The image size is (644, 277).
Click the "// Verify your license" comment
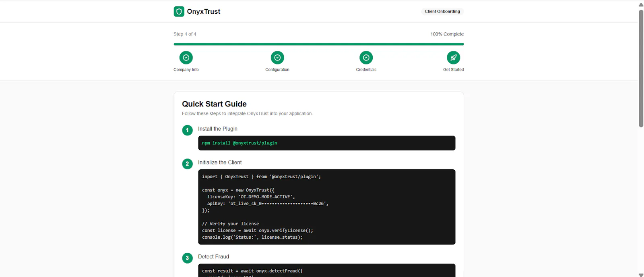point(231,224)
